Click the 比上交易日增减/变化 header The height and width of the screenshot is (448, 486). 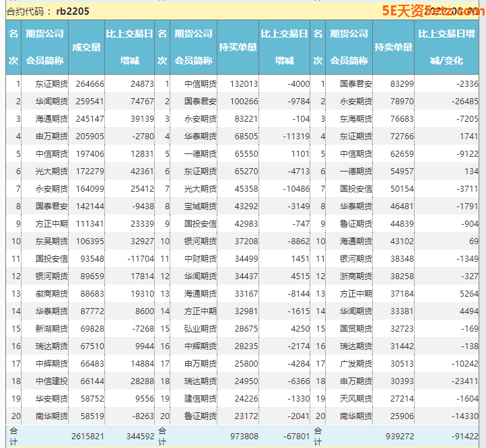[446, 47]
